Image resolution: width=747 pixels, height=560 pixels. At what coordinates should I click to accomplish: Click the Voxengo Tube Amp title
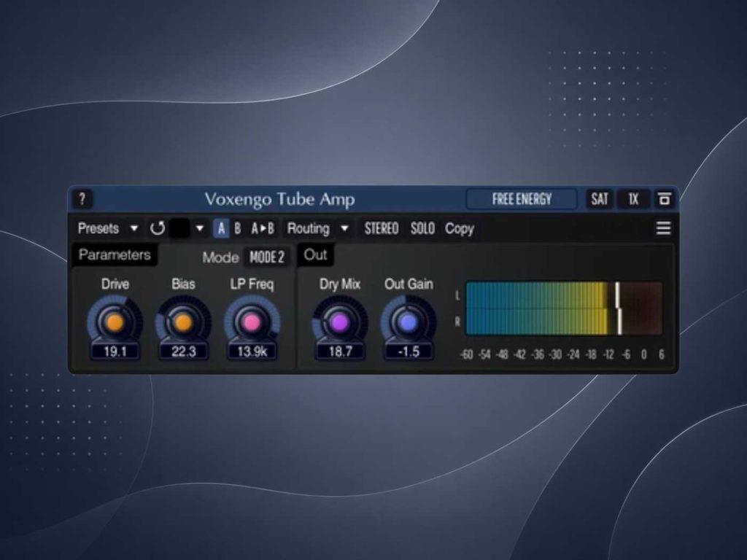[279, 200]
